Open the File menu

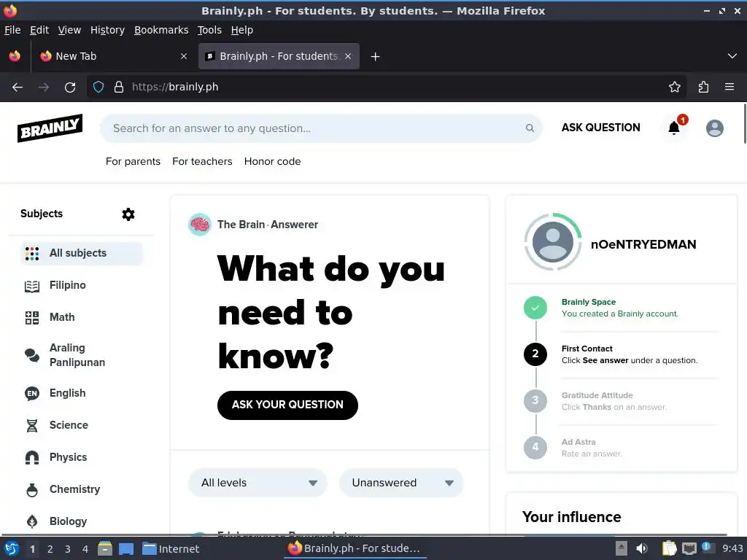click(12, 30)
